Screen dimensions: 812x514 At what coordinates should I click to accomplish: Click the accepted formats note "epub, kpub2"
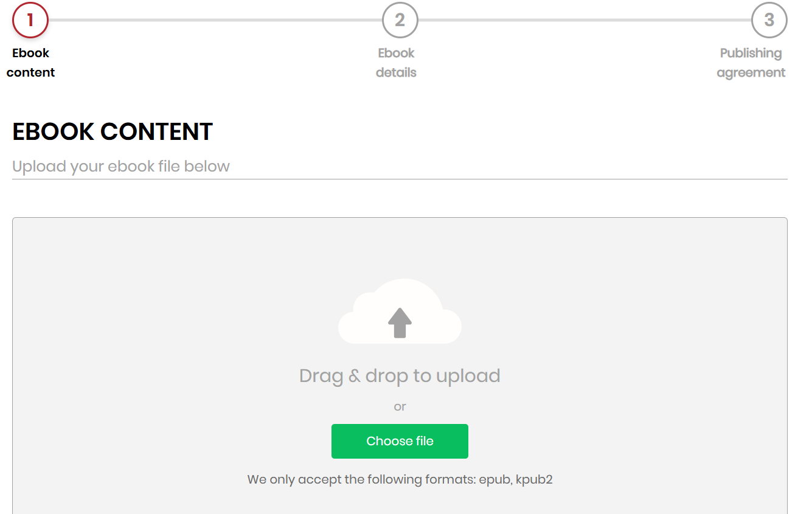(516, 479)
